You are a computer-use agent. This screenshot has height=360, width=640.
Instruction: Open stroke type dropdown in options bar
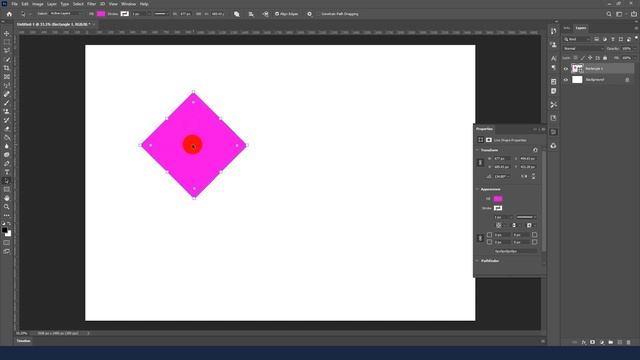161,14
